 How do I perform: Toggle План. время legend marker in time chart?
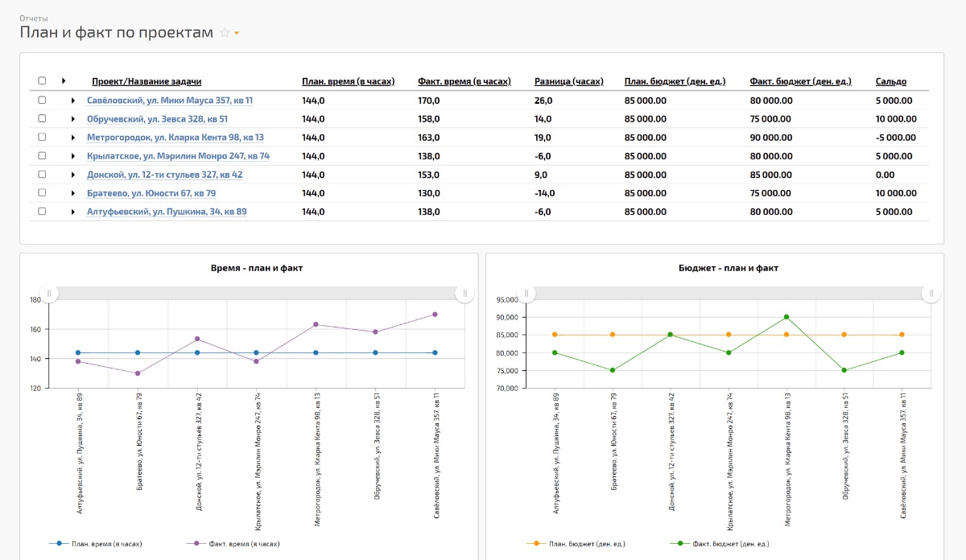click(59, 544)
